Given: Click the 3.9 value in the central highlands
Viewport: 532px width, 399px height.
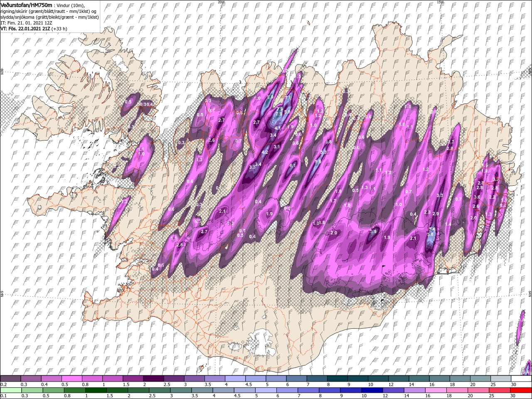Looking at the screenshot, I should 373,232.
